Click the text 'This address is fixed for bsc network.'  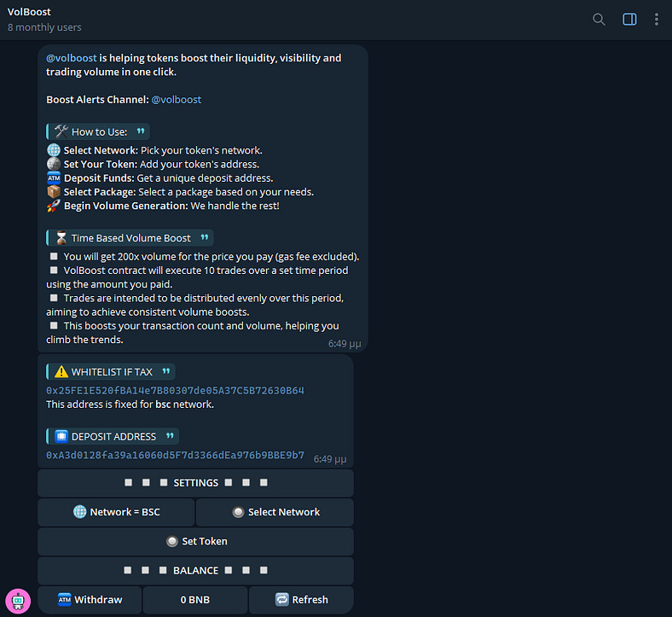(x=130, y=405)
